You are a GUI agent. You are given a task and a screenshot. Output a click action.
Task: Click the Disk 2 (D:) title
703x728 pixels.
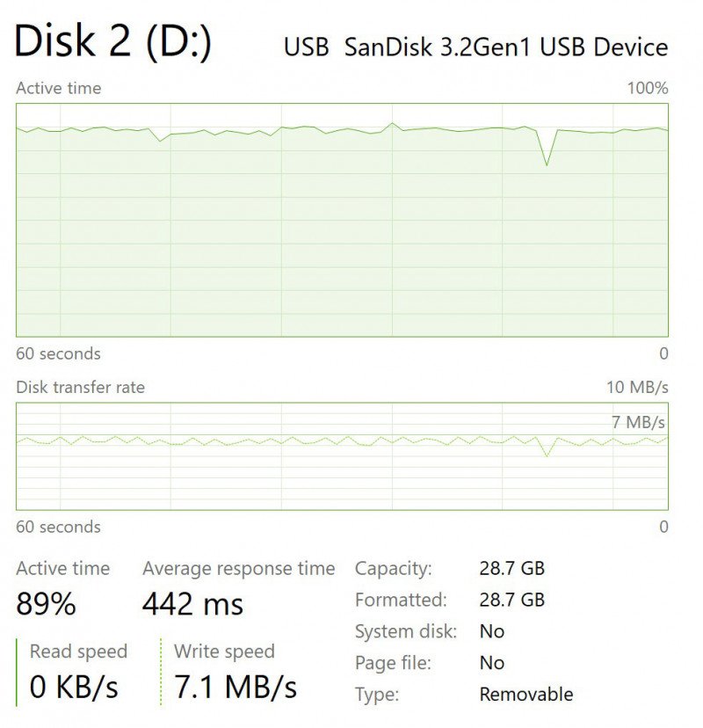[112, 41]
